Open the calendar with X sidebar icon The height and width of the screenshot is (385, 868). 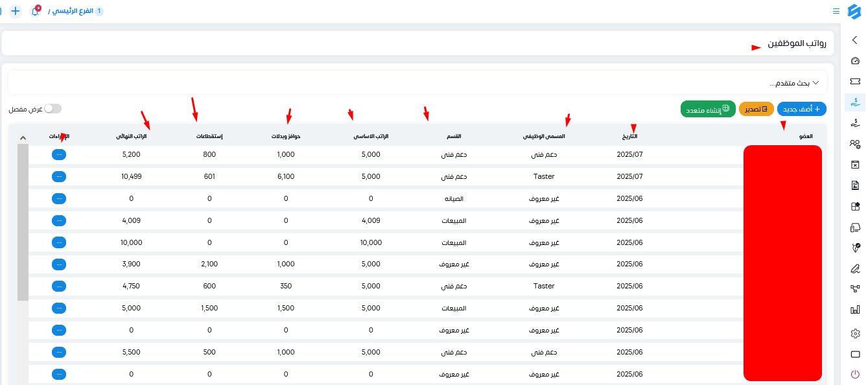[x=854, y=165]
